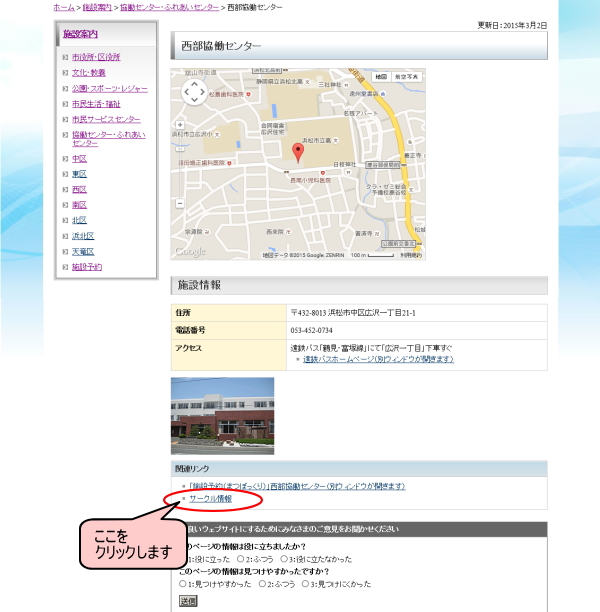Go to ホーム in breadcrumb

coord(64,6)
